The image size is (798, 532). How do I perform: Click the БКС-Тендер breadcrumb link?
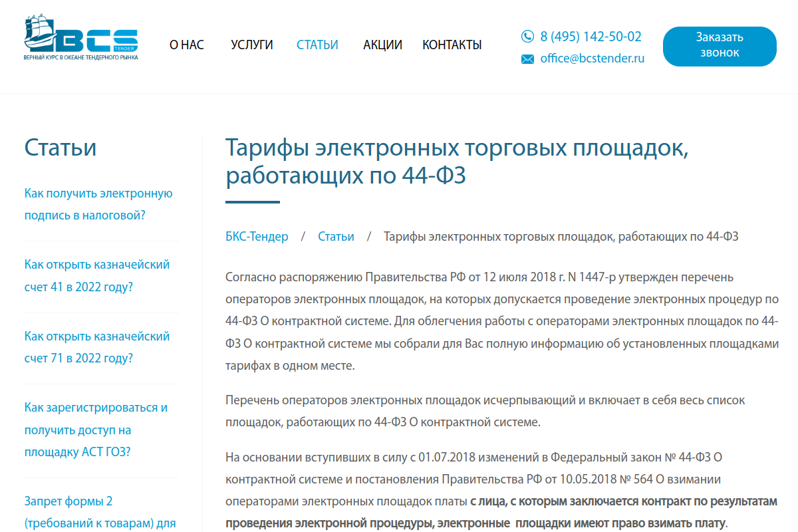point(257,237)
